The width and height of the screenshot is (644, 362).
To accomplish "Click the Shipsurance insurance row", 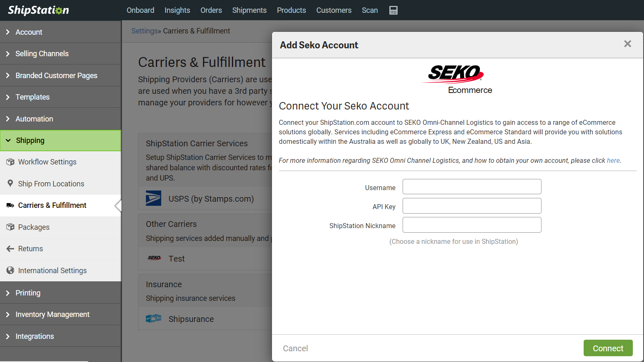I will tap(205, 319).
